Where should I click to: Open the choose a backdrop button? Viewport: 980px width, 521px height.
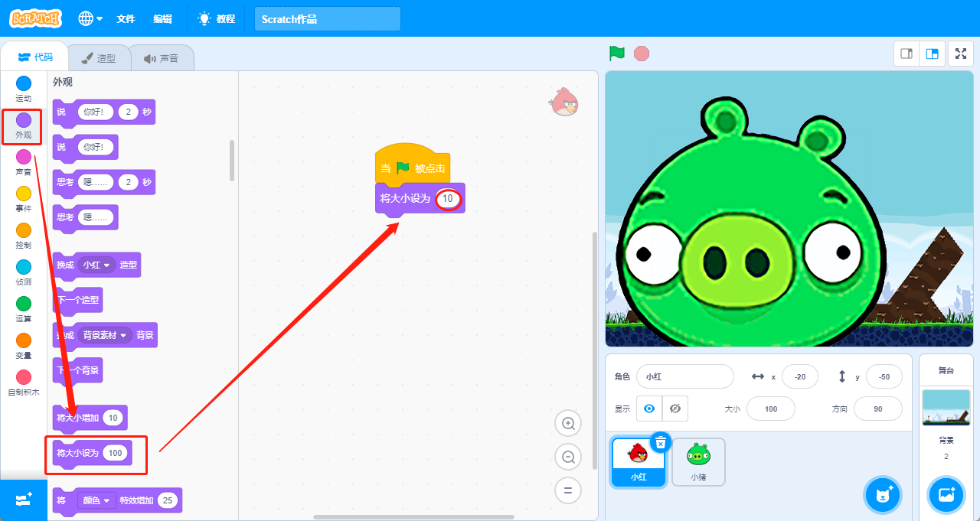point(946,495)
